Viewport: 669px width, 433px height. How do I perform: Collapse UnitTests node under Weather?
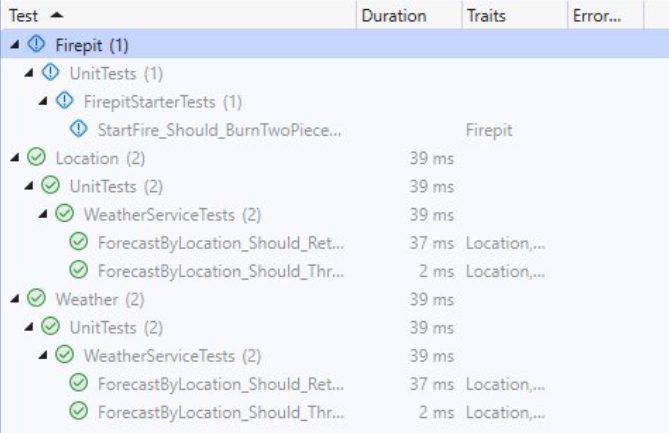(28, 327)
